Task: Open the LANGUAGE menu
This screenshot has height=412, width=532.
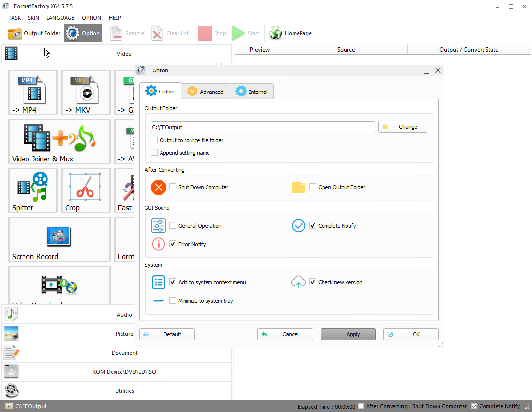Action: pyautogui.click(x=60, y=18)
